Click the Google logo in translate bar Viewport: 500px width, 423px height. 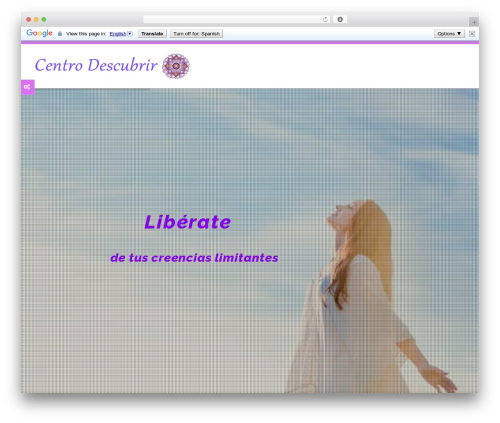pyautogui.click(x=39, y=33)
